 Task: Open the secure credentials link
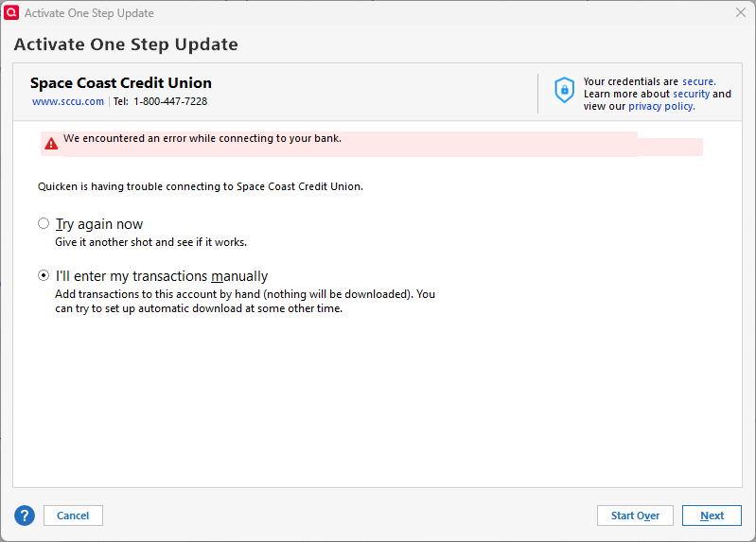(x=698, y=81)
